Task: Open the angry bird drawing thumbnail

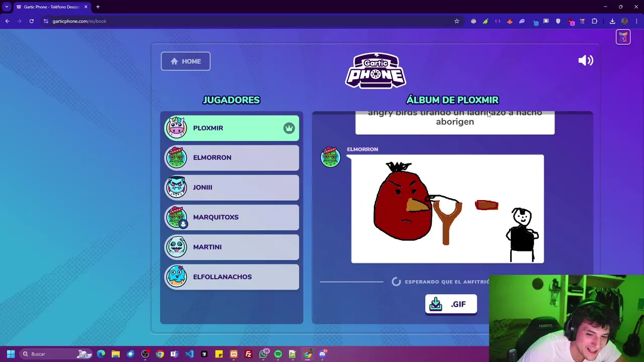Action: pos(447,209)
